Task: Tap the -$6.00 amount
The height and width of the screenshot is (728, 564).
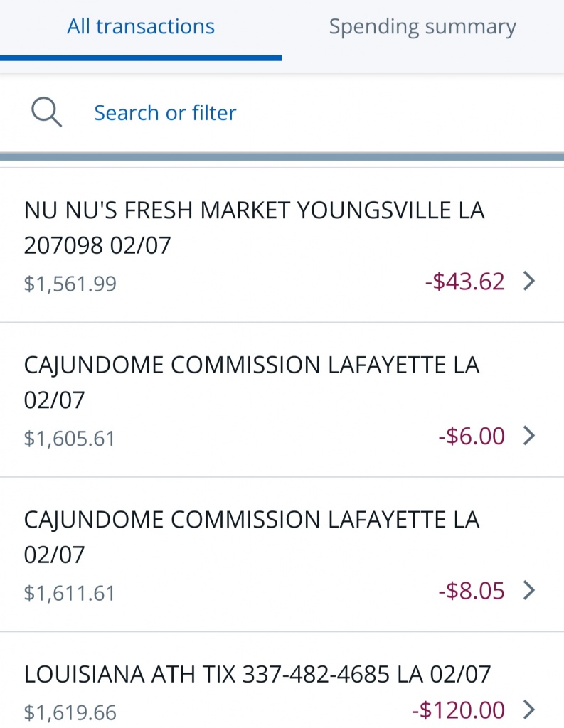Action: pos(472,435)
